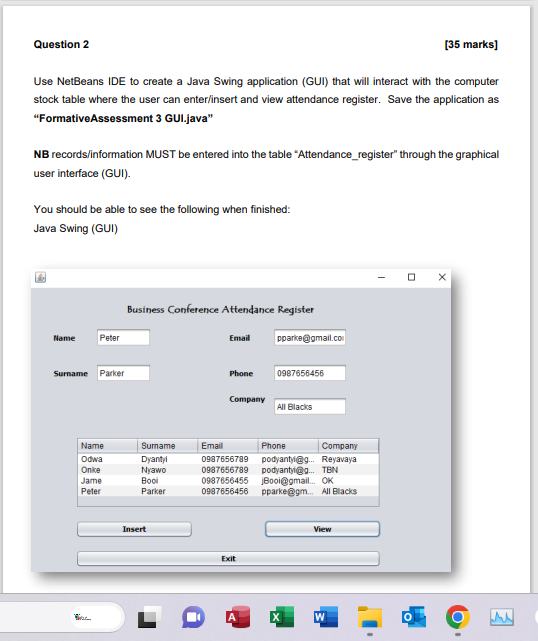The height and width of the screenshot is (641, 538).
Task: Open Google Chrome from the taskbar
Action: [x=458, y=616]
